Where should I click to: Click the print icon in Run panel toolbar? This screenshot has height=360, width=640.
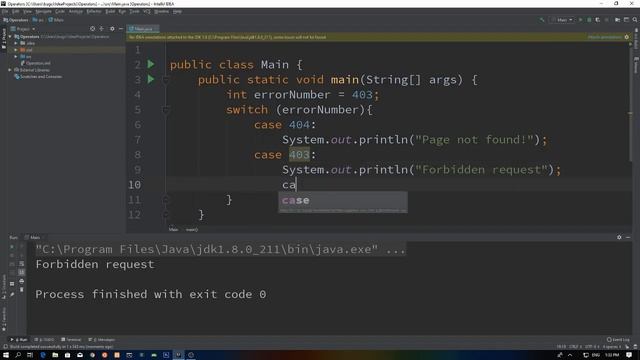[x=22, y=281]
